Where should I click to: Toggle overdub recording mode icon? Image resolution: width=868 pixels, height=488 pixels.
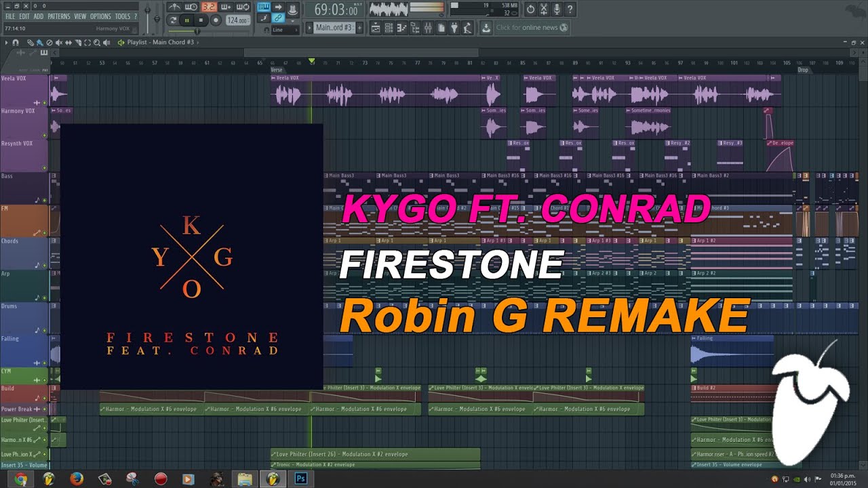(x=226, y=8)
